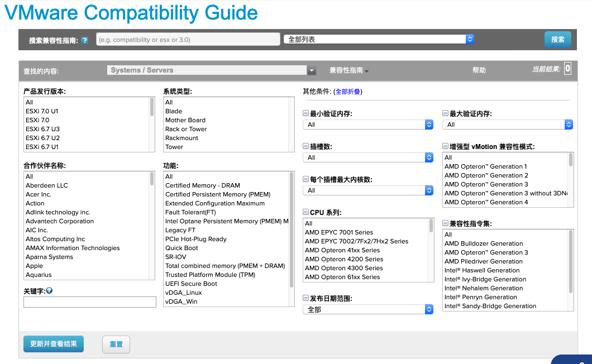
Task: Collapse the 每个插槽最大内核数 section toggle
Action: (x=306, y=179)
